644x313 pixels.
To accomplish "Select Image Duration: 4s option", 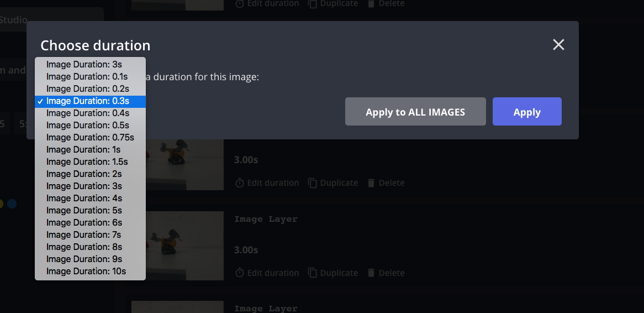I will [x=91, y=198].
